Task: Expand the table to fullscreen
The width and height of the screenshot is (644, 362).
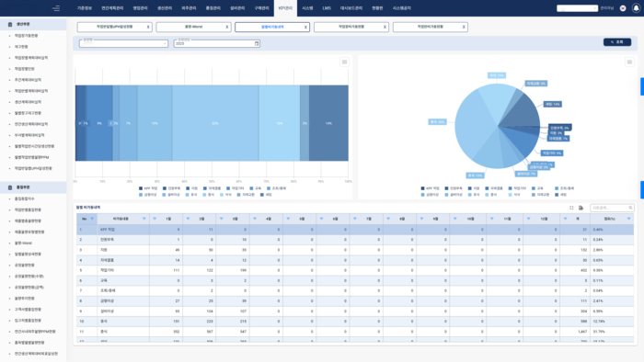Action: click(571, 208)
